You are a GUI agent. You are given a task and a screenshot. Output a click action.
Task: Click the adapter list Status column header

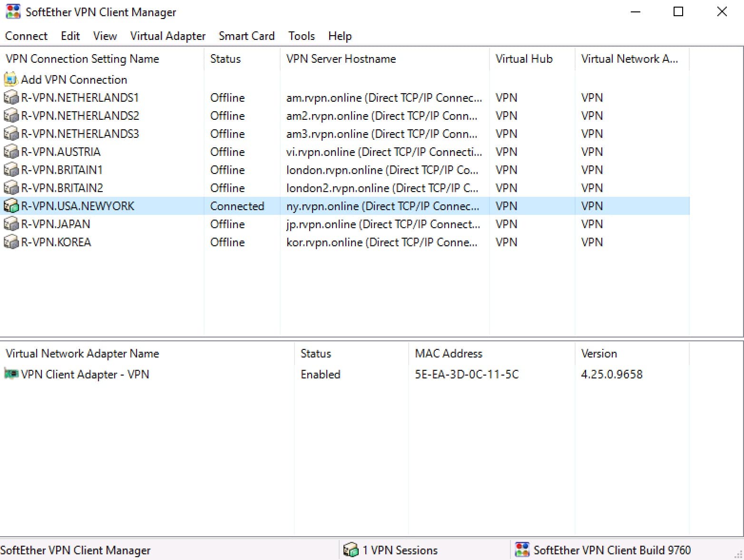pos(352,354)
